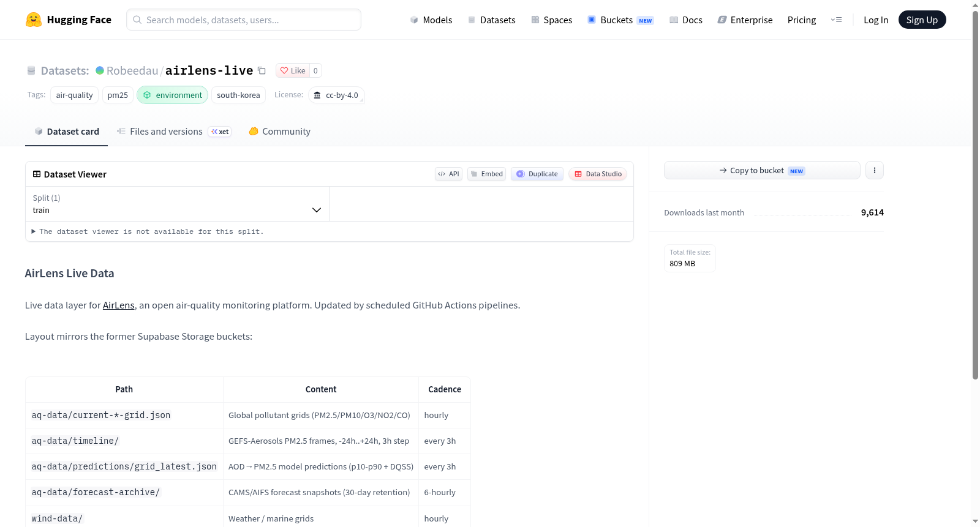Click the Hugging Face logo icon
The height and width of the screenshot is (527, 980).
(34, 20)
